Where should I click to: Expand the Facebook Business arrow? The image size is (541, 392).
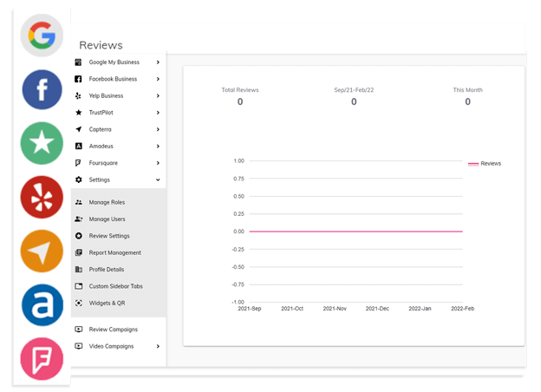coord(158,79)
